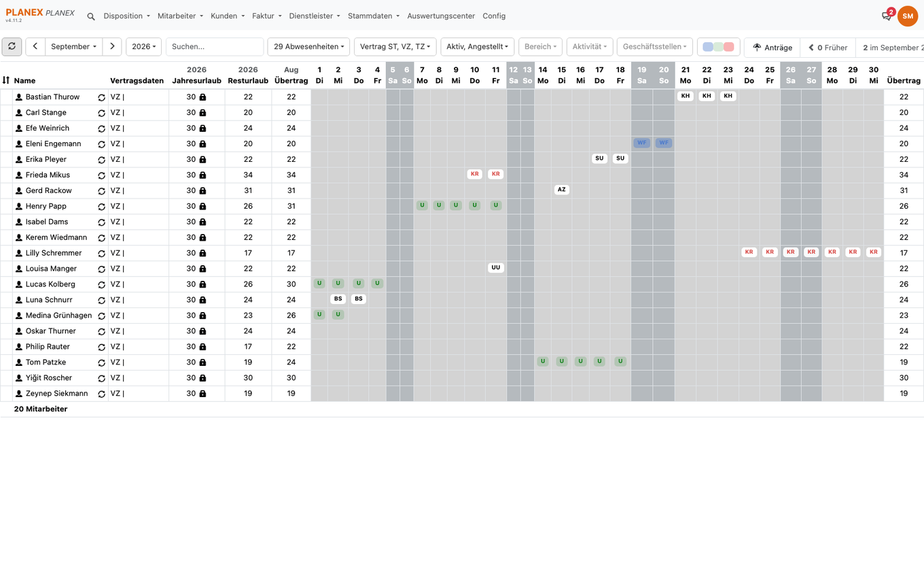924x578 pixels.
Task: Click the Anträge button
Action: 772,47
